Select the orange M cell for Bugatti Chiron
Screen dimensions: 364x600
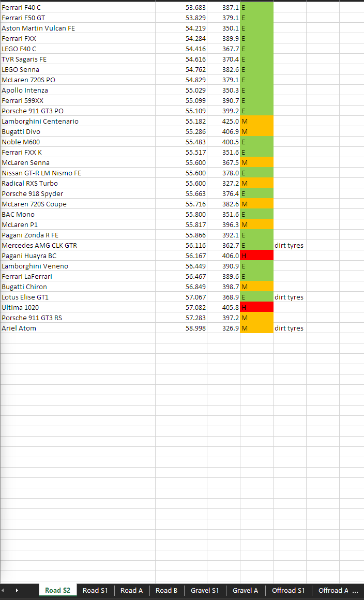pos(256,286)
